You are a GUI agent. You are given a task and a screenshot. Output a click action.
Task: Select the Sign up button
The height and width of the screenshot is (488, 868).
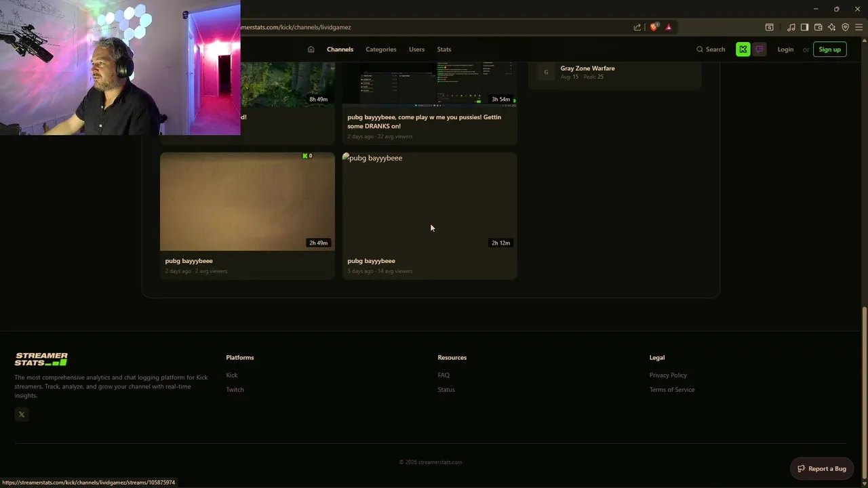pos(829,49)
